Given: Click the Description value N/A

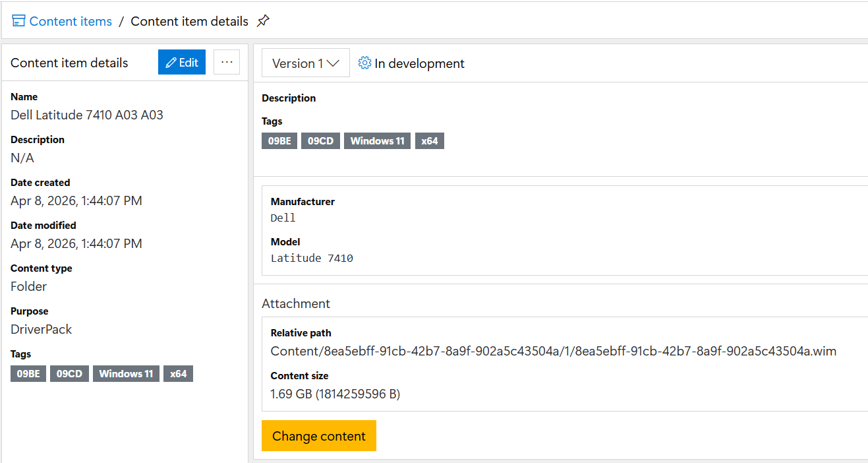Looking at the screenshot, I should [x=22, y=158].
